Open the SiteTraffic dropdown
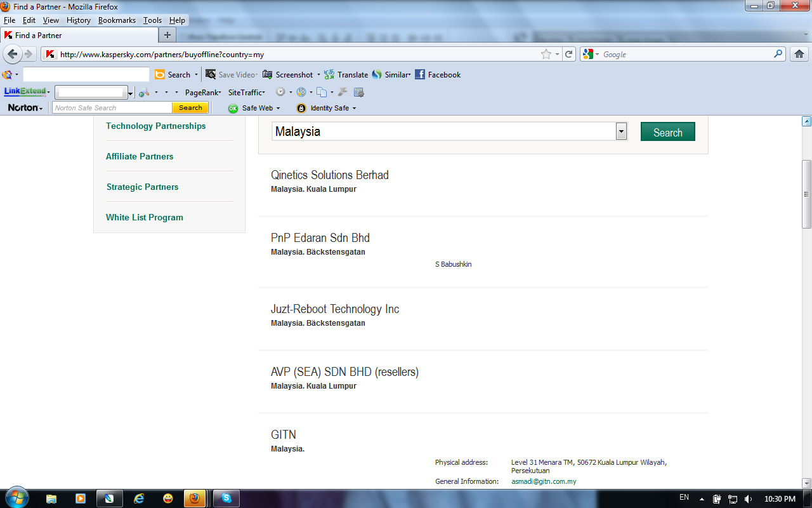 (x=247, y=92)
